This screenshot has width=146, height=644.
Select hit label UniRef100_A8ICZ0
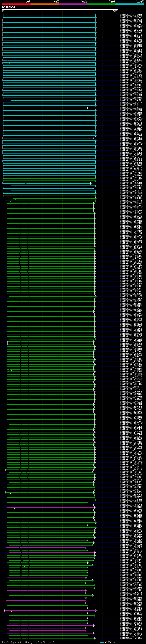[x=131, y=296]
